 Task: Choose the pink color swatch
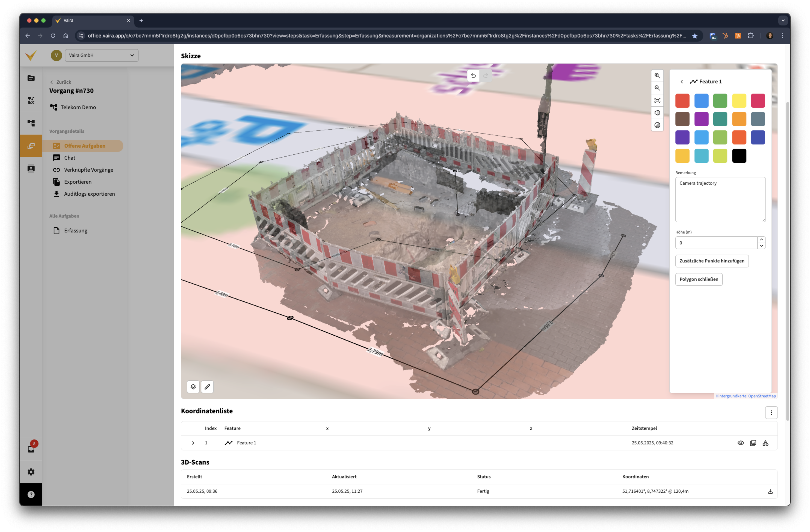[x=758, y=101]
